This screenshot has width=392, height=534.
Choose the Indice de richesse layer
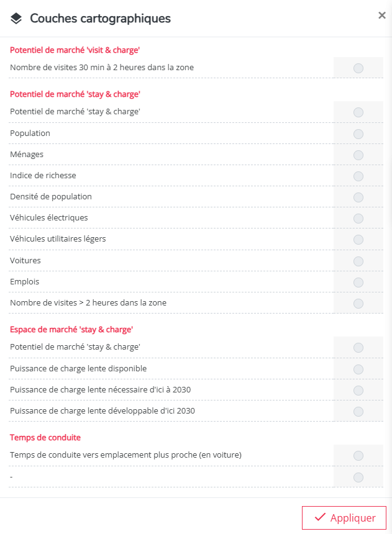[x=358, y=176]
